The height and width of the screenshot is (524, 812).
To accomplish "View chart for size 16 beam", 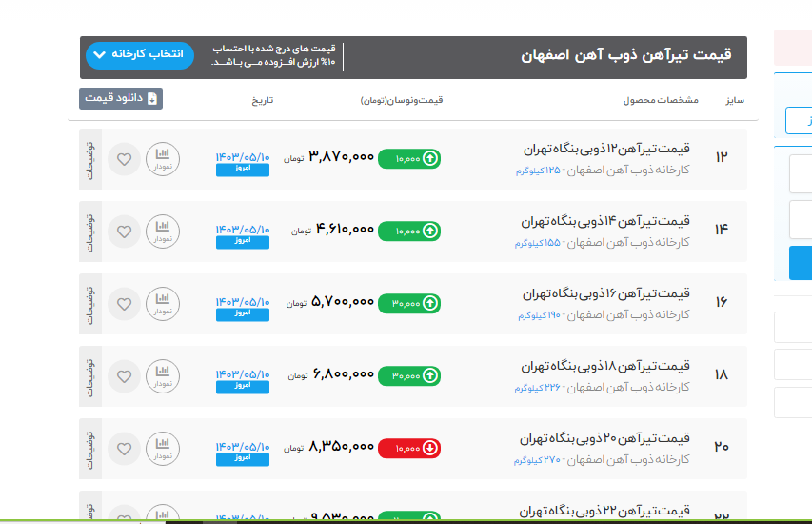I will (163, 303).
